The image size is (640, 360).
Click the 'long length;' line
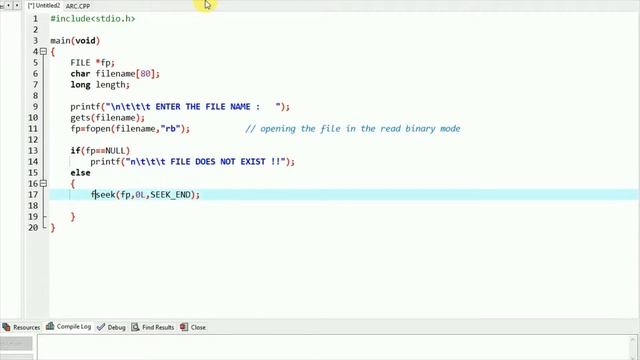100,85
